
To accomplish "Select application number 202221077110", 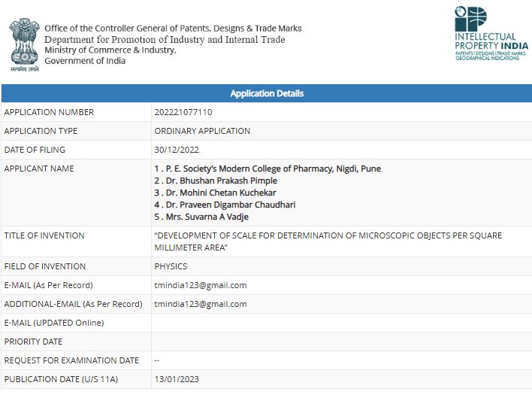I will [183, 112].
